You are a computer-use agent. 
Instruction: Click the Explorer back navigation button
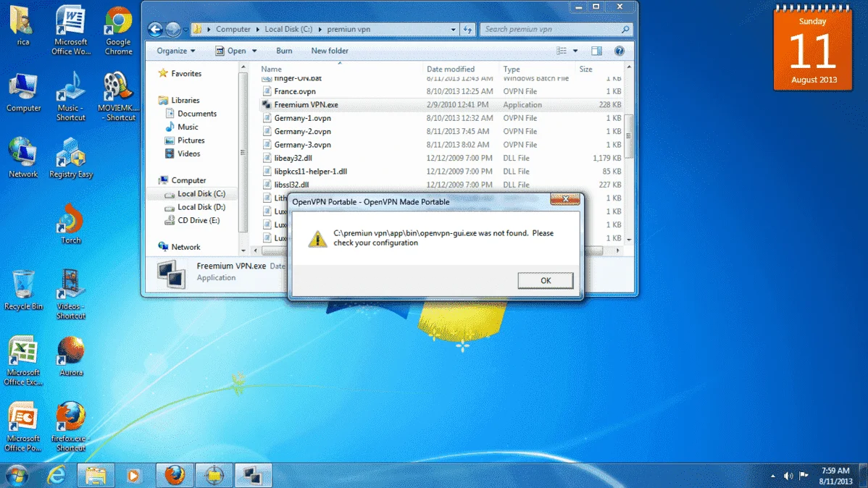(x=156, y=30)
